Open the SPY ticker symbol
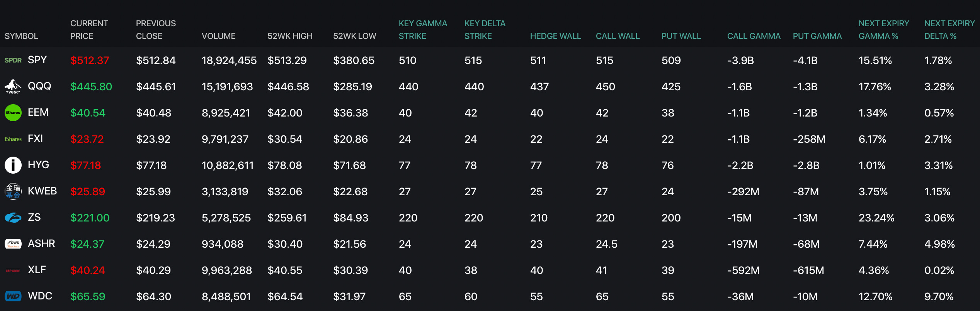The width and height of the screenshot is (980, 311). point(37,60)
